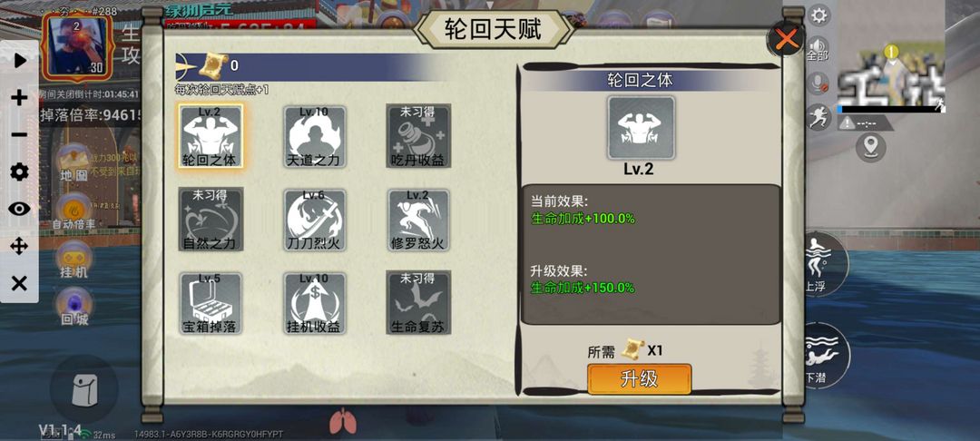980x441 pixels.
Task: Click the orange 升级 upgrade button
Action: click(x=640, y=379)
